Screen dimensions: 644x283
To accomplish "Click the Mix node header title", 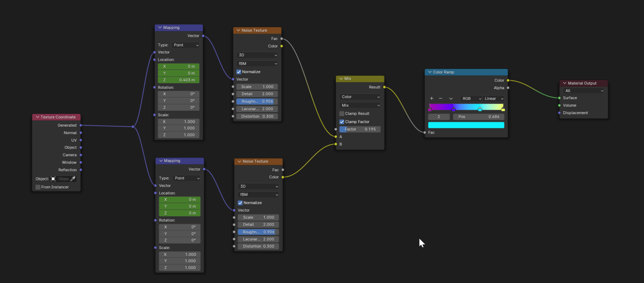I will (x=348, y=79).
